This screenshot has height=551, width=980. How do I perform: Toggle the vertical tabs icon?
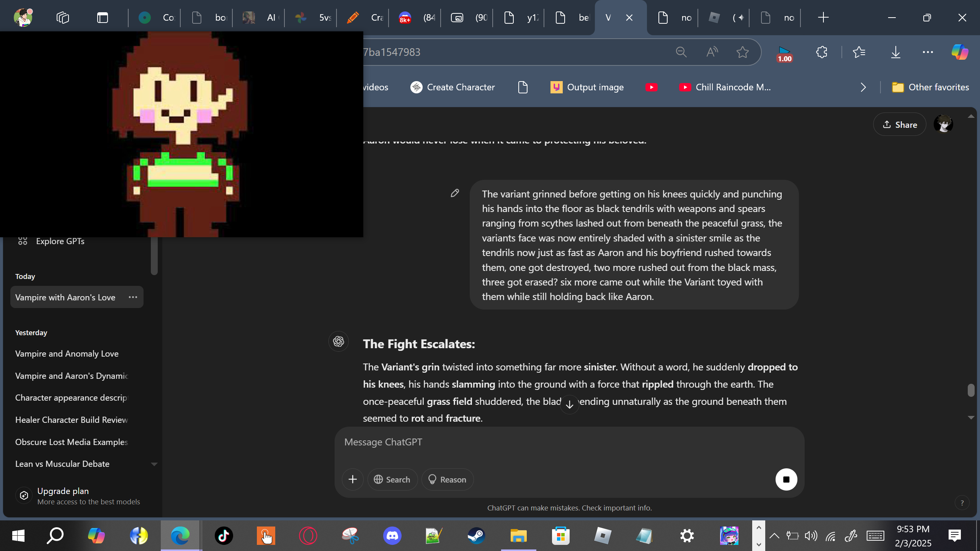[103, 18]
